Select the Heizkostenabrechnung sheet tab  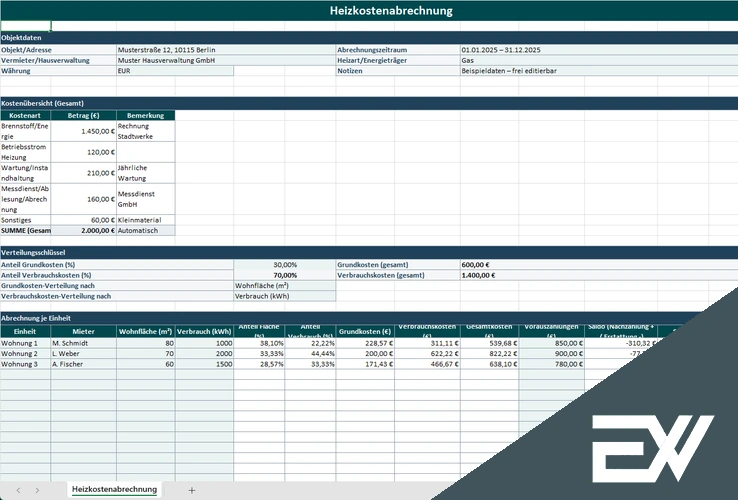(114, 489)
